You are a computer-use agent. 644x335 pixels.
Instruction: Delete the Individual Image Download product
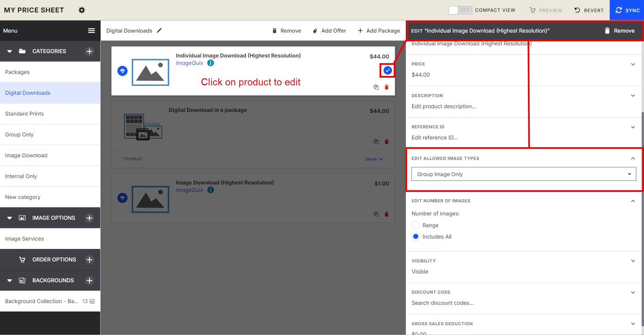[387, 87]
